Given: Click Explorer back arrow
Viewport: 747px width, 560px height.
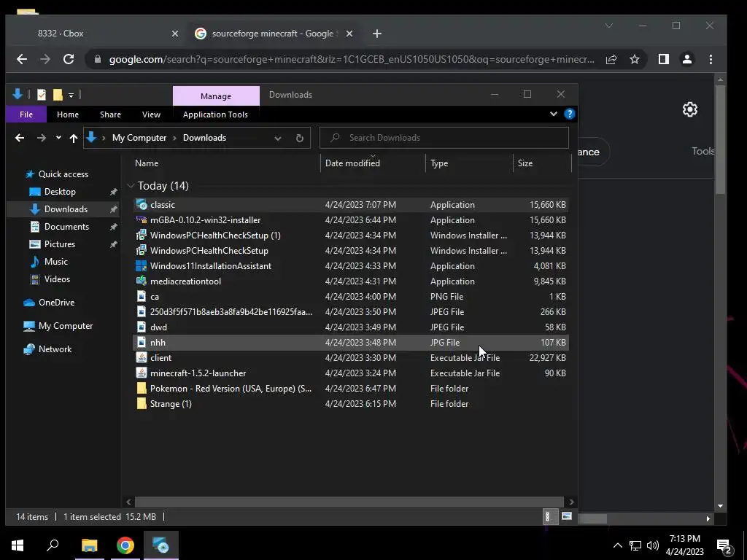Looking at the screenshot, I should 20,138.
